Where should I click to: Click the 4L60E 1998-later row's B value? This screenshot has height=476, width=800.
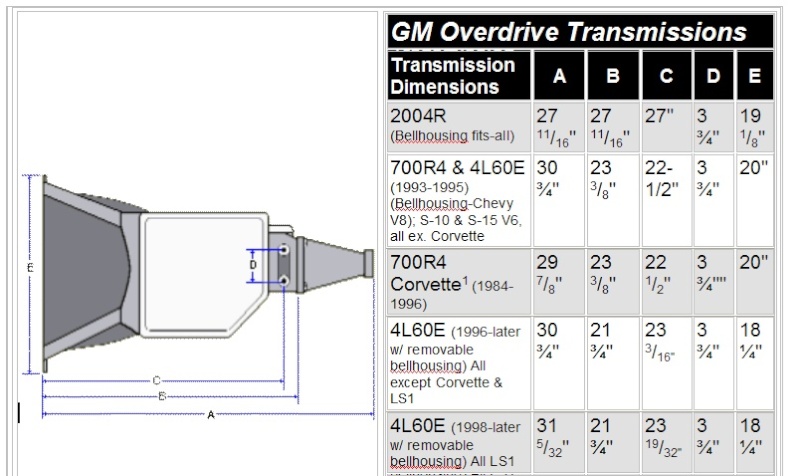pos(613,443)
